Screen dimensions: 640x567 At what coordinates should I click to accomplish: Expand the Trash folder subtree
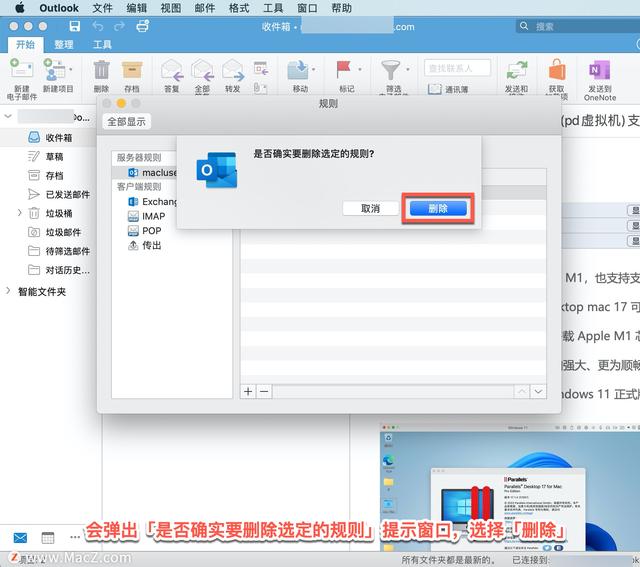(x=19, y=212)
